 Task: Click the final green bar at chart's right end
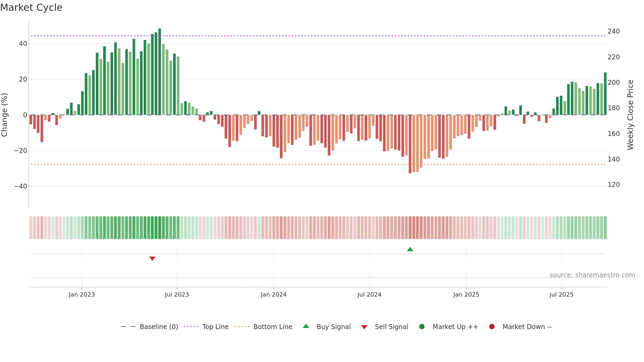click(x=605, y=94)
